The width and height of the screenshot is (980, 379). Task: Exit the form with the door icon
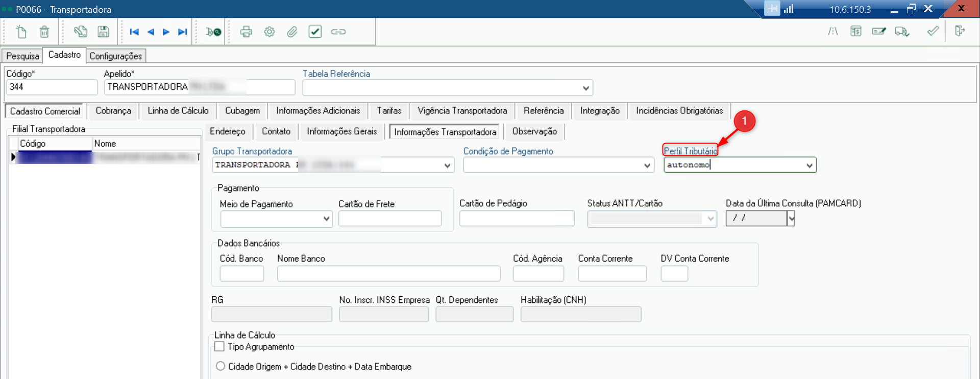click(960, 31)
